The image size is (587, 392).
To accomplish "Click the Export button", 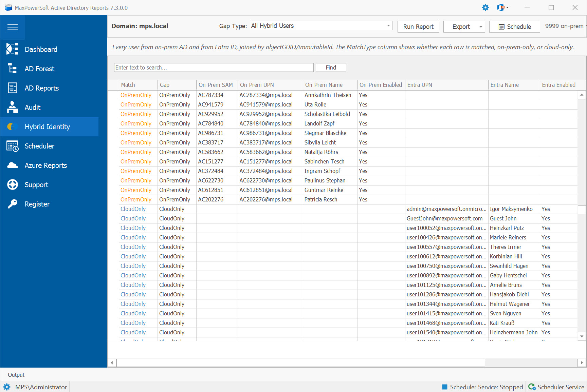I will point(461,27).
